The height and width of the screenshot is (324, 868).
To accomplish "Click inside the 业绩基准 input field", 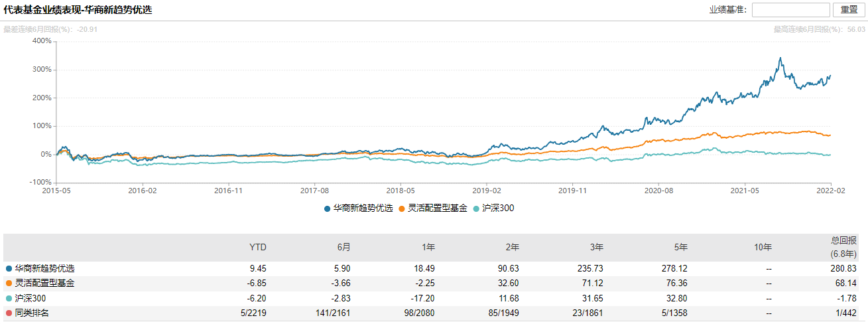I will [x=790, y=10].
